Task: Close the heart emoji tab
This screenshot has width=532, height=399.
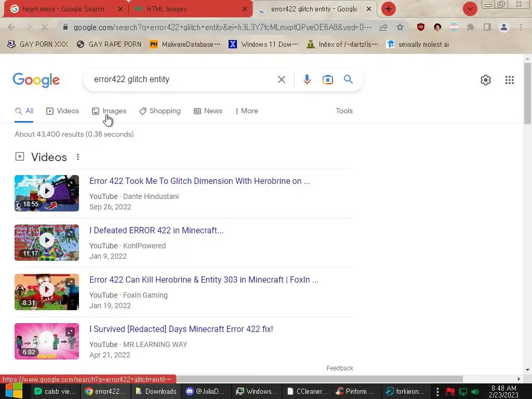Action: point(120,9)
